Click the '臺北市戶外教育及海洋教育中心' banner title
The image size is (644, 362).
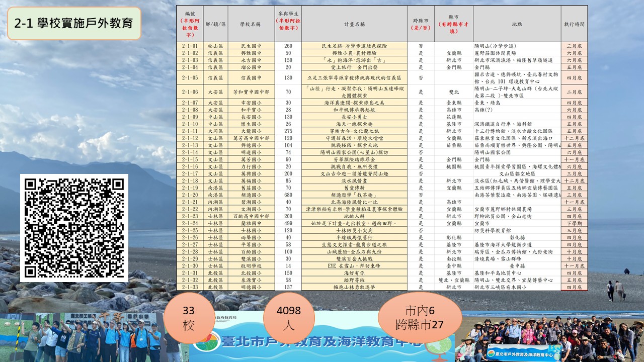(322, 343)
